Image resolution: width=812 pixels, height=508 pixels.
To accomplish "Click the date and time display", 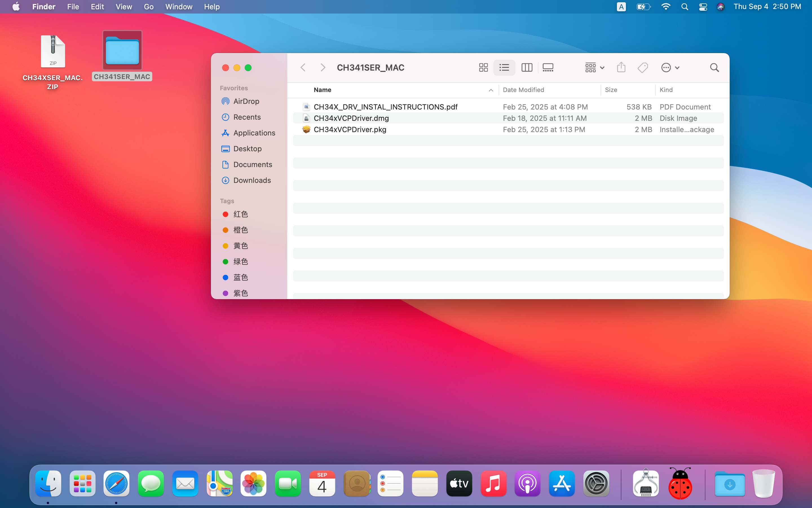I will coord(767,7).
